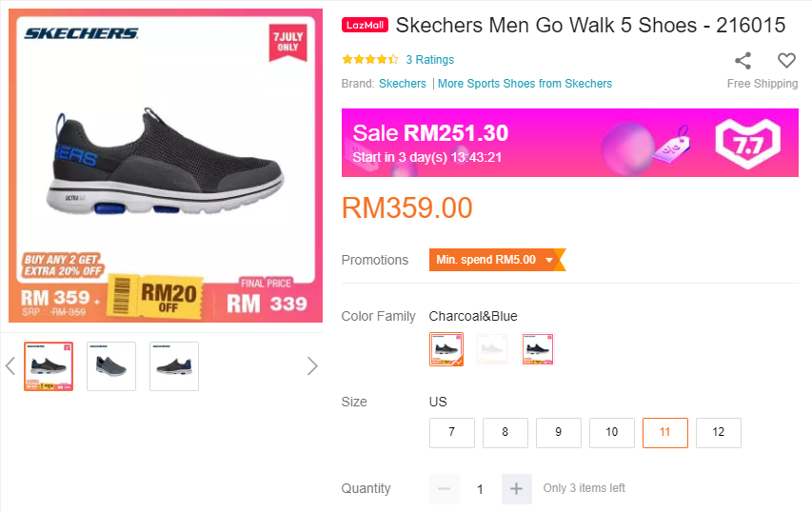812x512 pixels.
Task: Decrease quantity with minus button
Action: click(444, 489)
